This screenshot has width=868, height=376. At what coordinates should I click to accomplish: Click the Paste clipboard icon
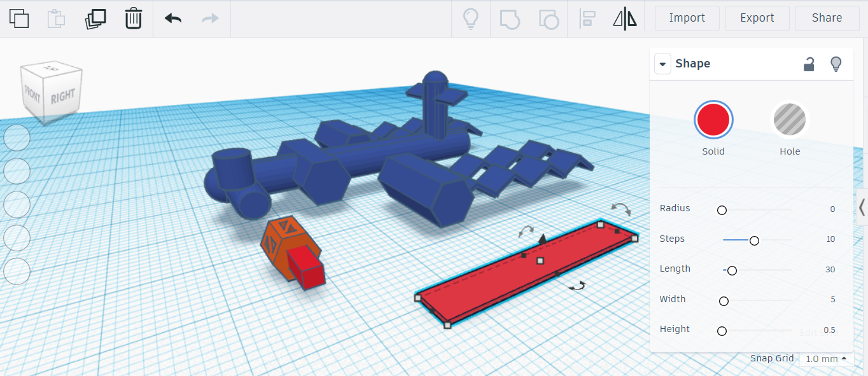tap(57, 18)
